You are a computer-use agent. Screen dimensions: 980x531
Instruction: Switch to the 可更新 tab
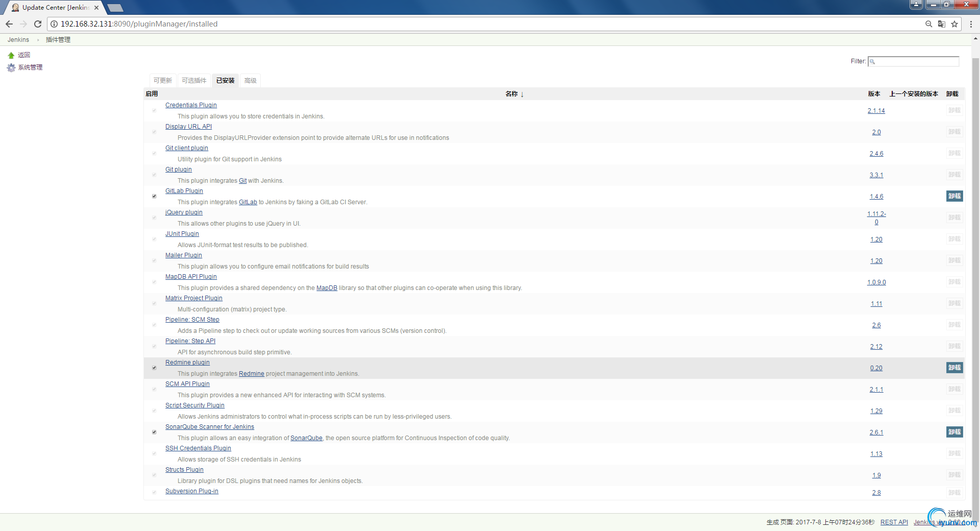163,81
